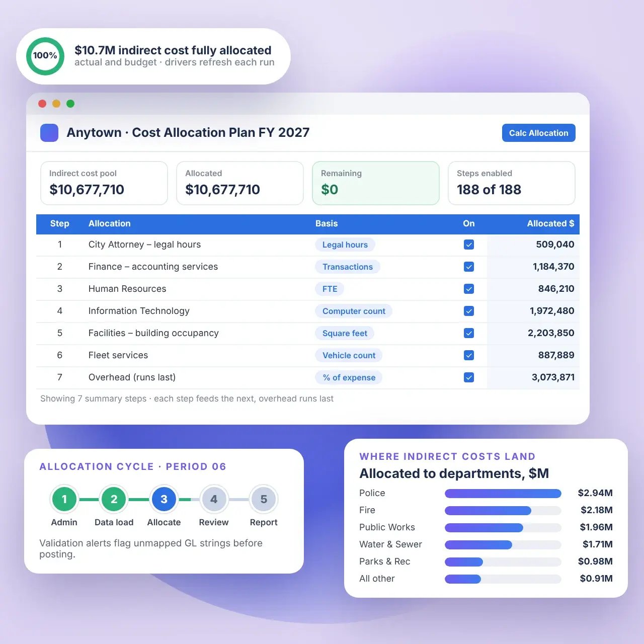Screen dimensions: 644x644
Task: Toggle the Information Technology step checkbox
Action: 469,311
